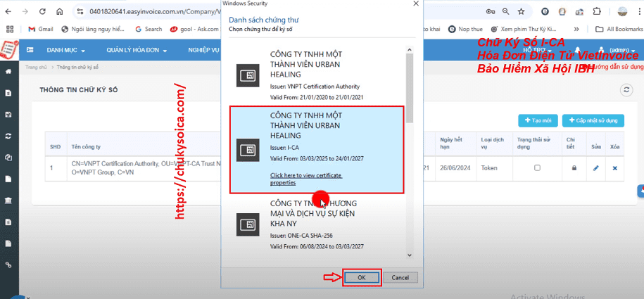Open the bank building icon in left sidebar
This screenshot has width=644, height=299.
(8, 201)
